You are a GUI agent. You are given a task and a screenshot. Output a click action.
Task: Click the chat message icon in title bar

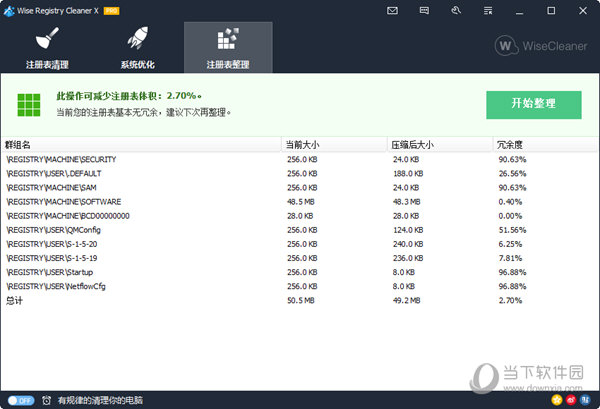coord(425,10)
